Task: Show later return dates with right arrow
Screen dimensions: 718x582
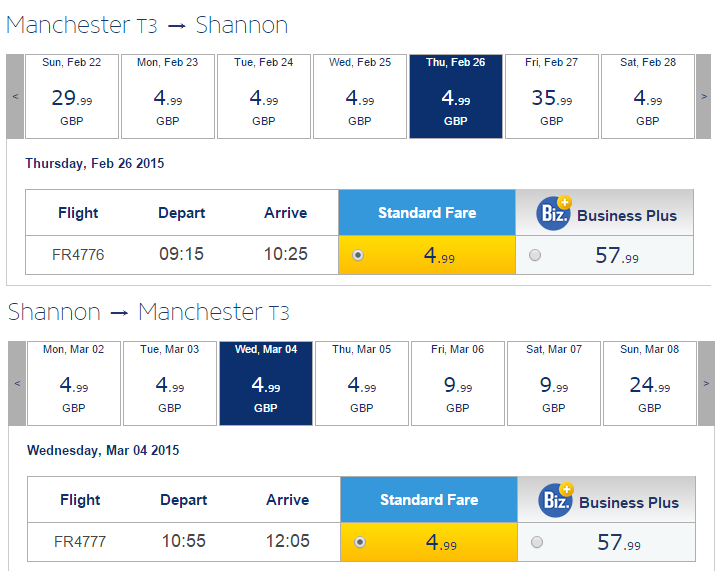Action: pos(706,383)
